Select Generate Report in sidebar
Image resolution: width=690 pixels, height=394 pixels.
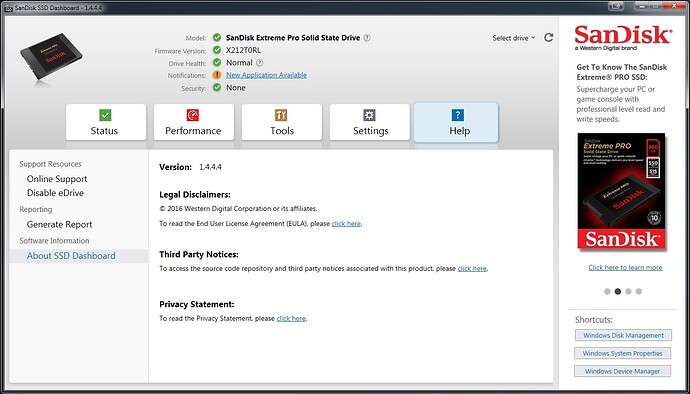59,224
